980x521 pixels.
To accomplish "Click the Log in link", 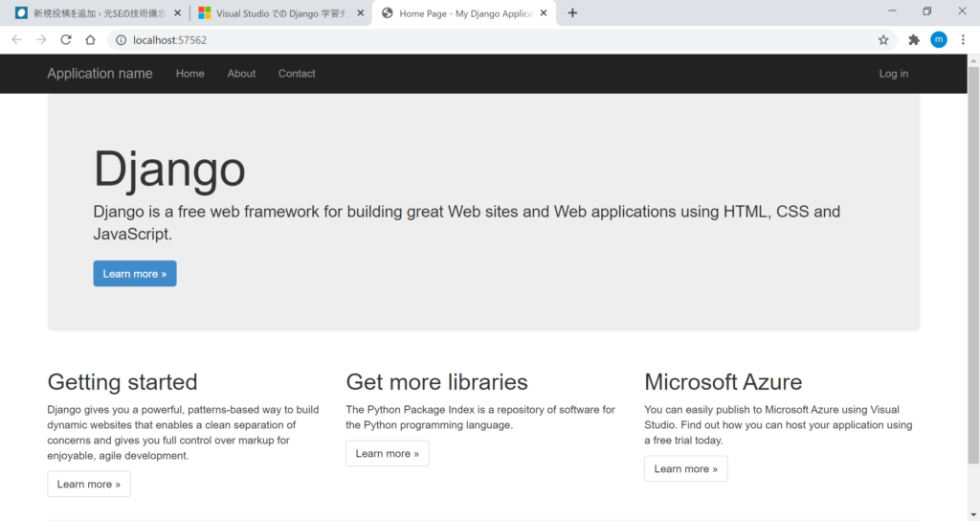I will 894,74.
